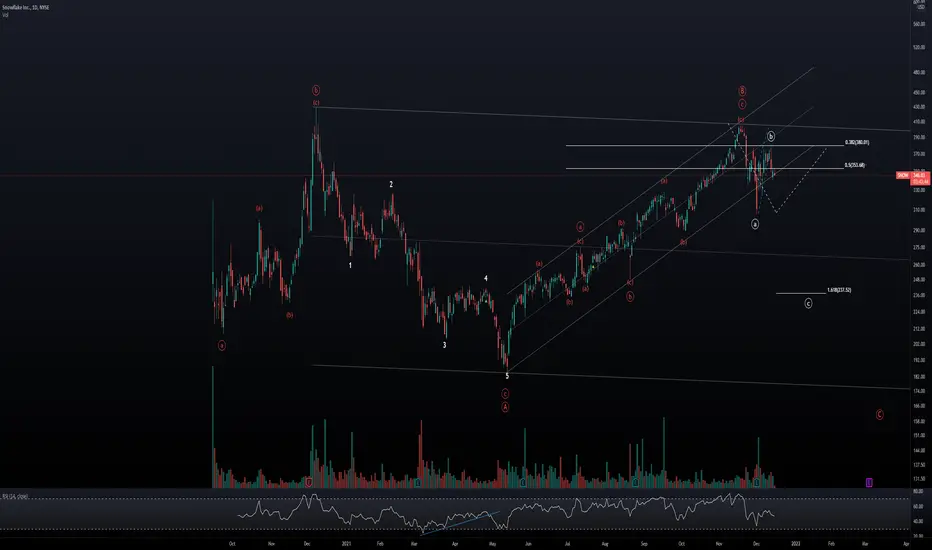
Task: Click the red SNOW price tag
Action: pyautogui.click(x=903, y=175)
